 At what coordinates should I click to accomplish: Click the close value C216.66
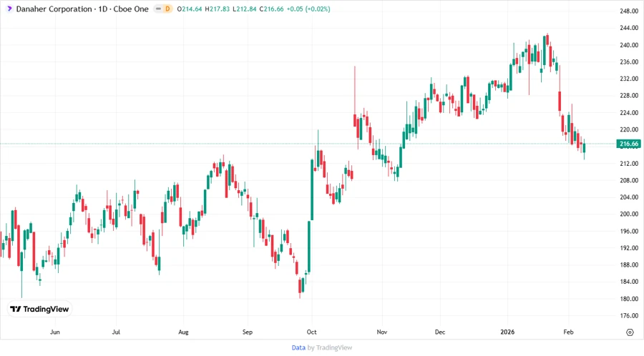coord(271,9)
